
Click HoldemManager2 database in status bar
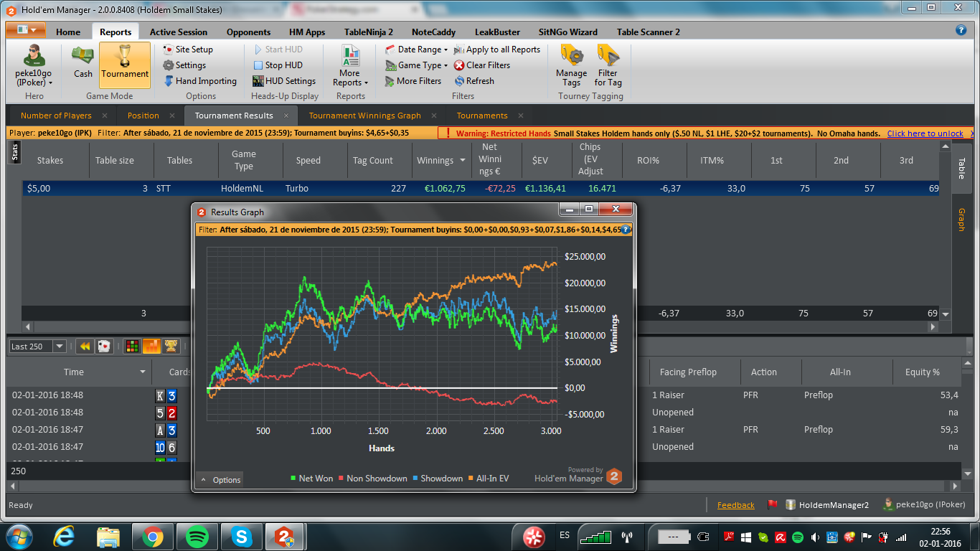click(x=827, y=505)
